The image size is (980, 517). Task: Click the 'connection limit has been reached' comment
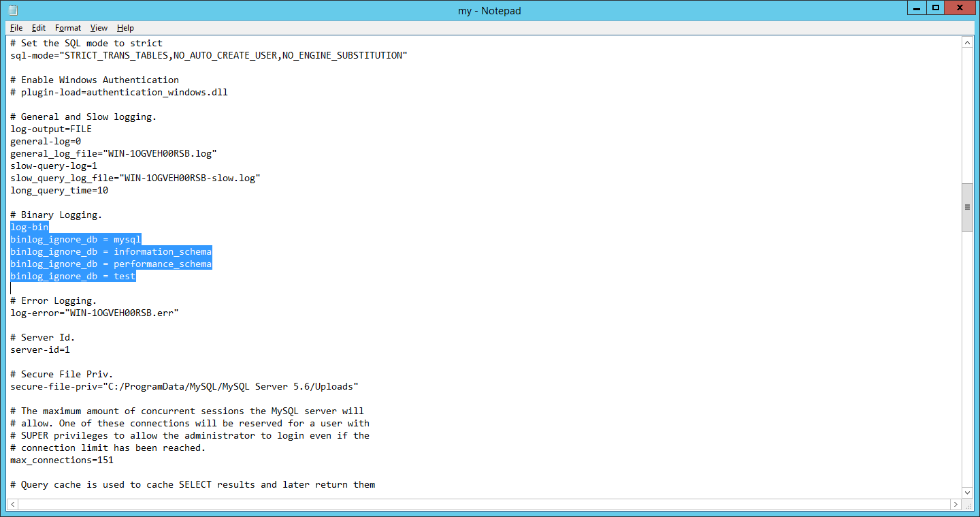[x=108, y=448]
